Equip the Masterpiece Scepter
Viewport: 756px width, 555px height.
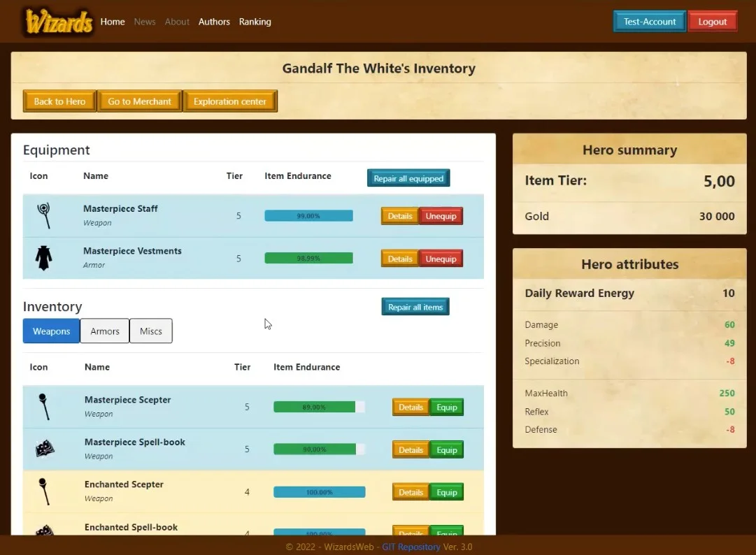click(446, 407)
